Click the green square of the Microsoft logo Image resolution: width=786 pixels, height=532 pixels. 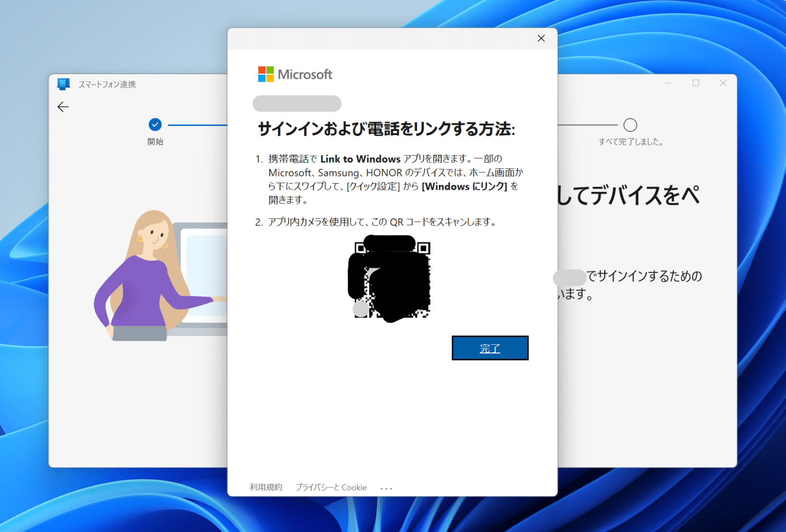270,70
